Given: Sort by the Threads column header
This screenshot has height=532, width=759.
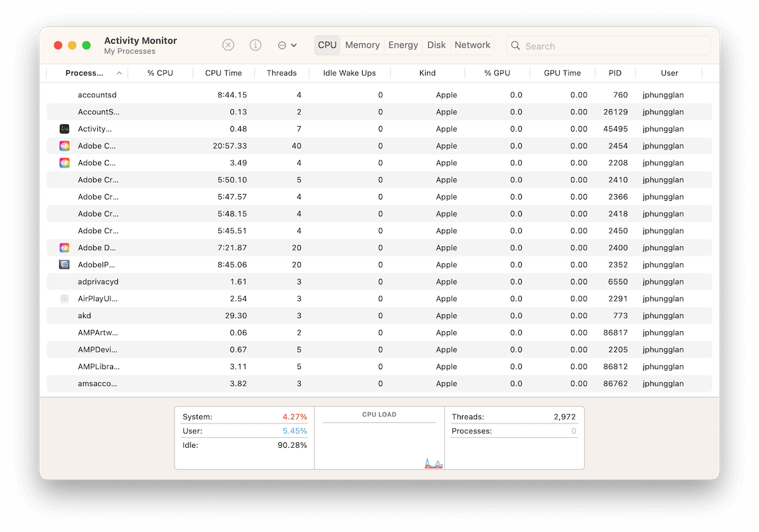Looking at the screenshot, I should pyautogui.click(x=282, y=73).
